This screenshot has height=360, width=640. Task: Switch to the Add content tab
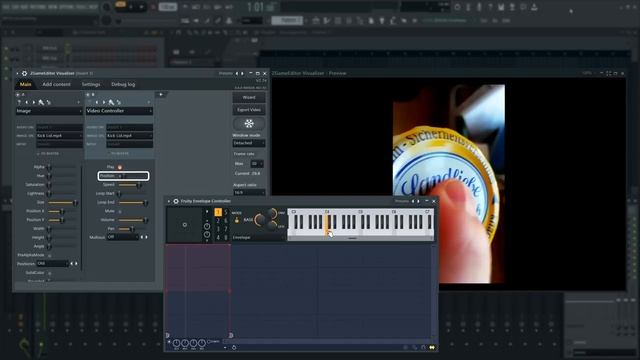56,84
